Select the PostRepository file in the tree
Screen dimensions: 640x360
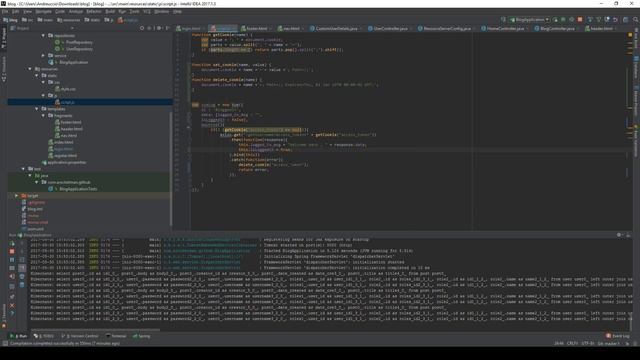(x=73, y=42)
